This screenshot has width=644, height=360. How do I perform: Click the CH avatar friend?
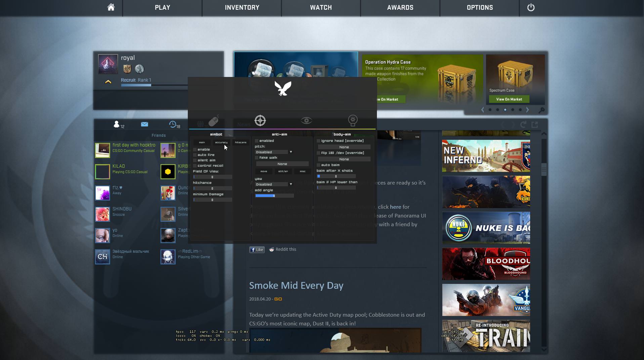(x=102, y=257)
